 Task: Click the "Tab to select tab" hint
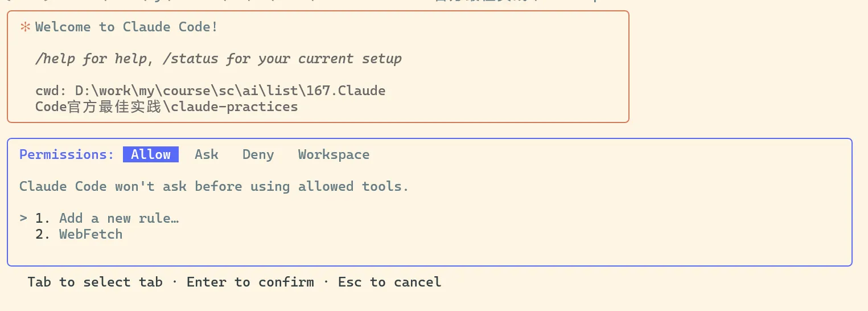pos(94,282)
